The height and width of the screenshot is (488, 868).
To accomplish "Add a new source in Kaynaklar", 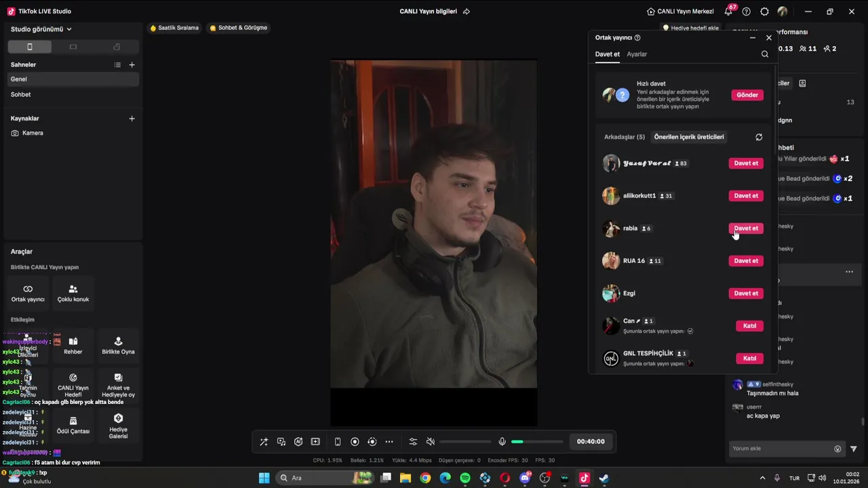I will [x=132, y=119].
